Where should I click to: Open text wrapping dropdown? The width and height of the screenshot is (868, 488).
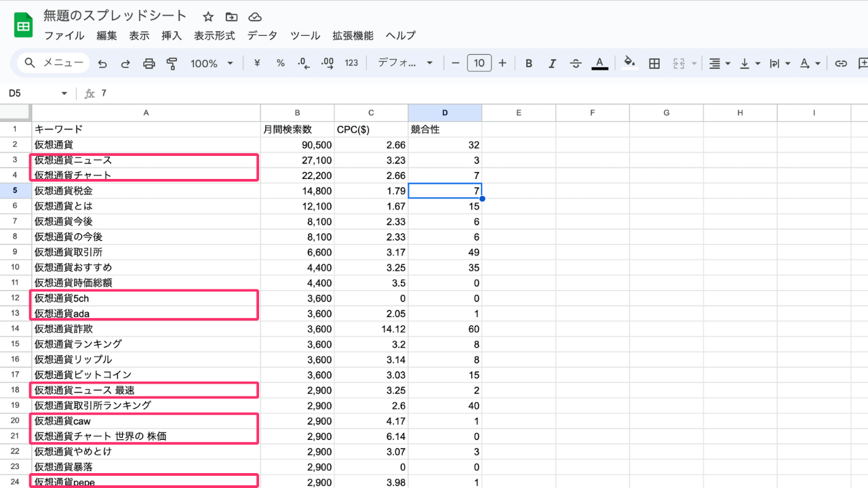pyautogui.click(x=780, y=63)
